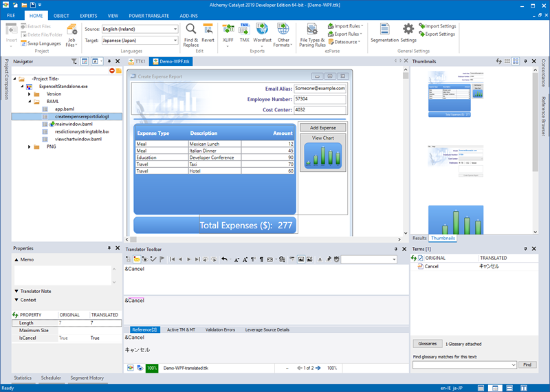The width and height of the screenshot is (550, 392).
Task: Switch to the POWER TRANSLATE ribbon tab
Action: pos(148,15)
